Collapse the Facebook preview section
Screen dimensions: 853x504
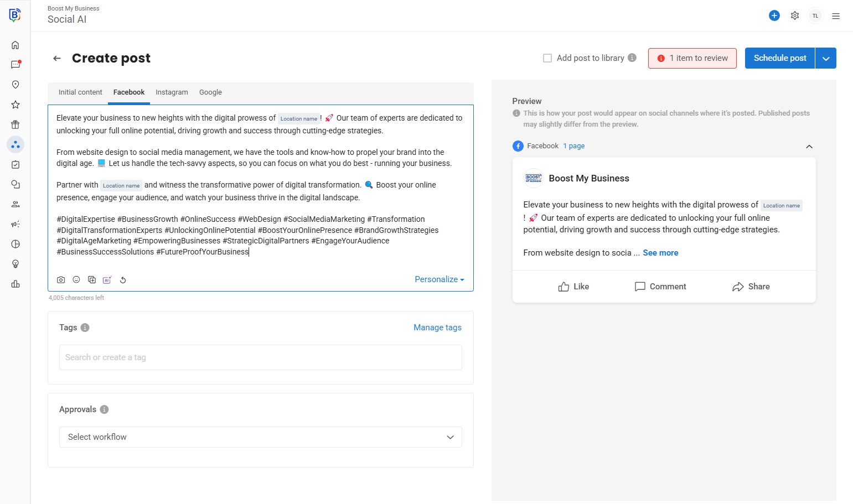(x=809, y=147)
